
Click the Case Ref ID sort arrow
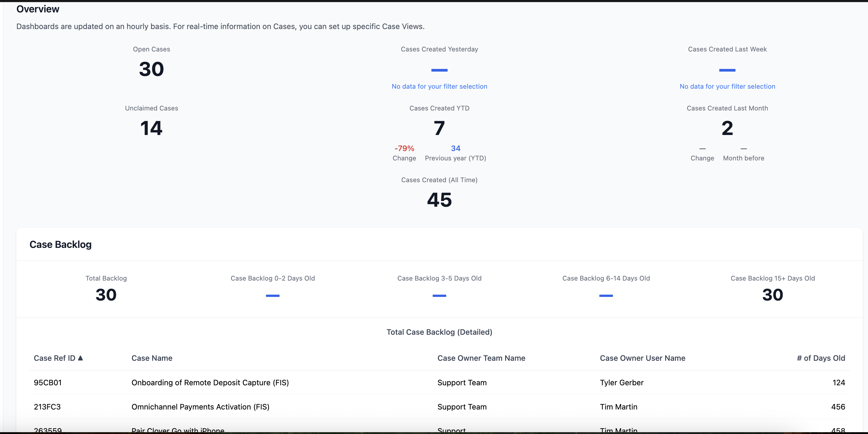pos(80,358)
